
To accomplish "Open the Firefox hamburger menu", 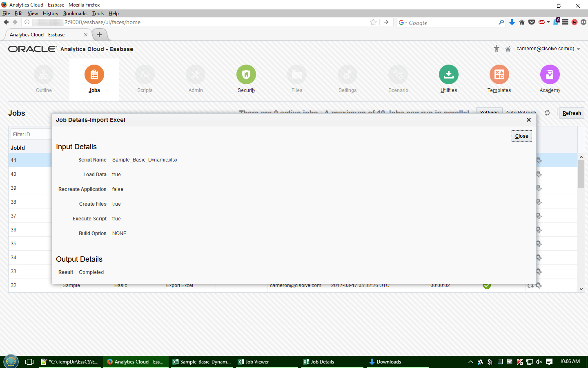I will pyautogui.click(x=565, y=22).
